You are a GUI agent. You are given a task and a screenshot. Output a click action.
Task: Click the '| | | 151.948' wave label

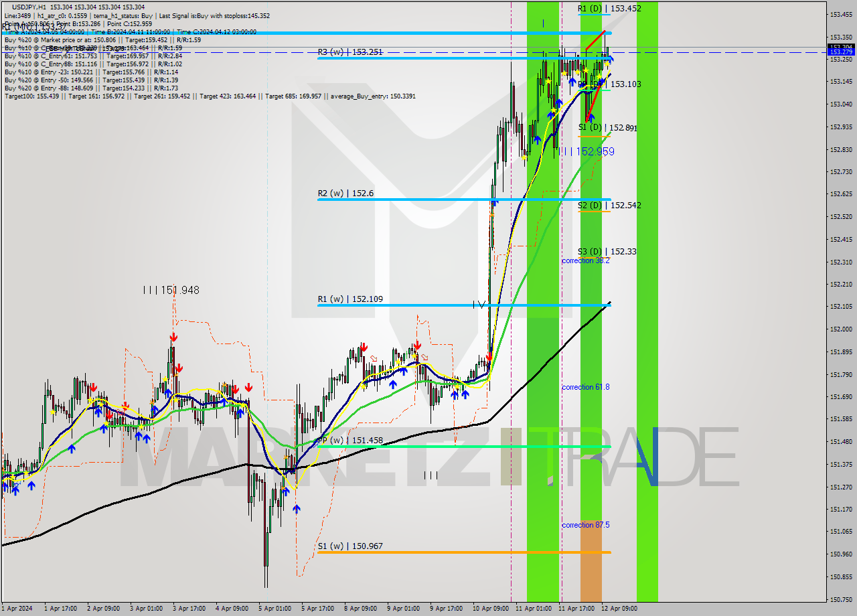coord(171,290)
